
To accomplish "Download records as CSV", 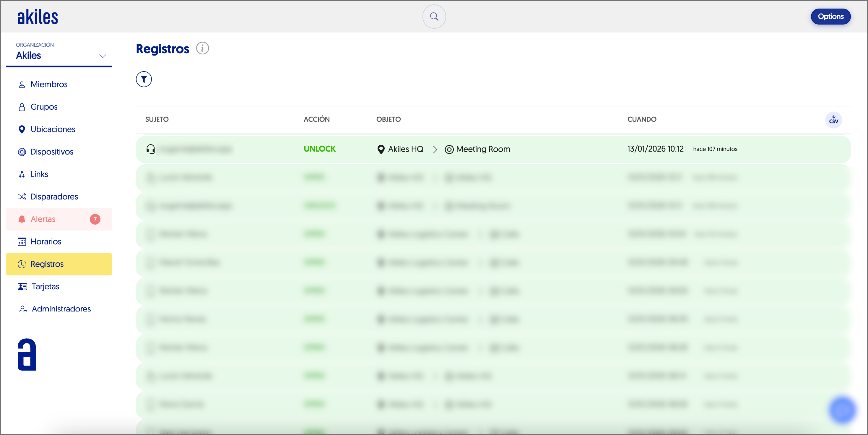I will pyautogui.click(x=833, y=120).
